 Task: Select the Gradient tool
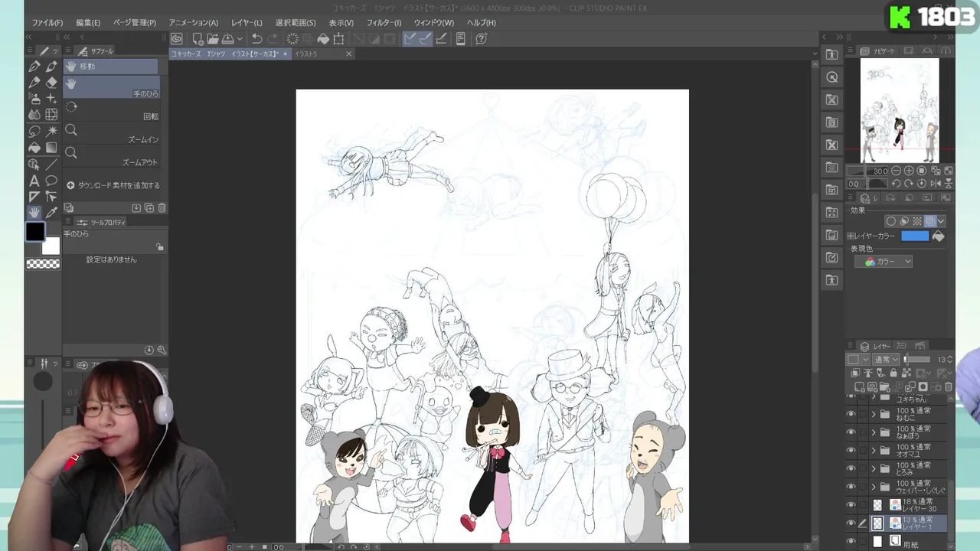pos(51,148)
